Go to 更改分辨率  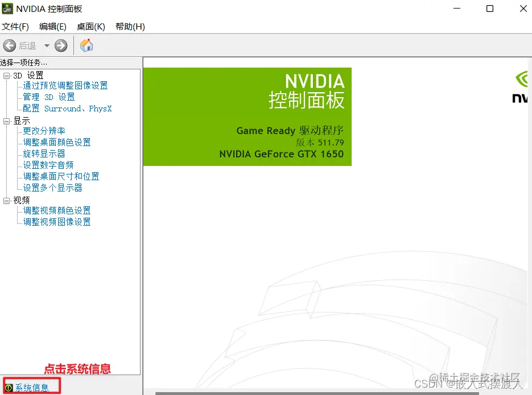44,131
